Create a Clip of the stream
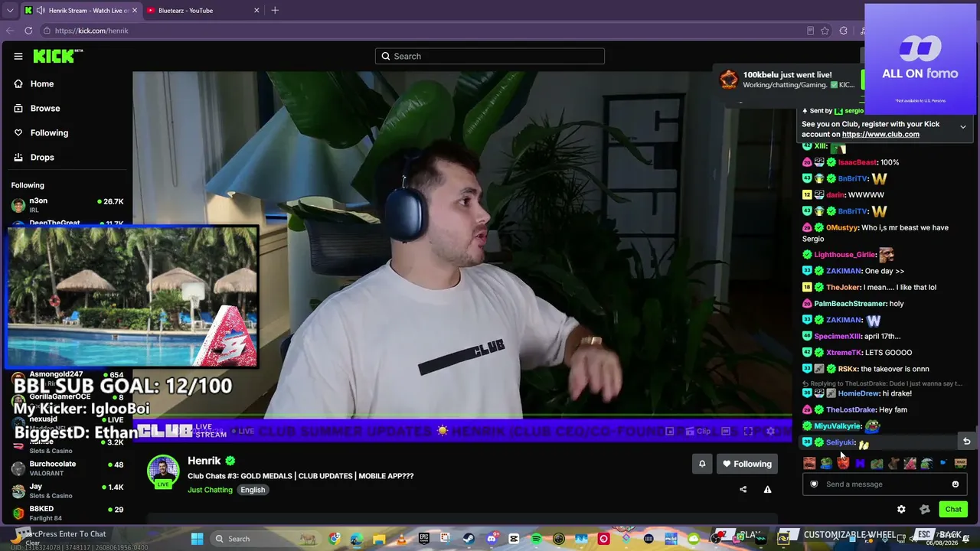Image resolution: width=980 pixels, height=551 pixels. (x=697, y=431)
